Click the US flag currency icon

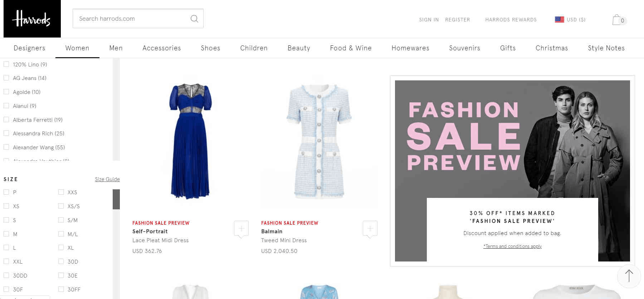(x=559, y=20)
